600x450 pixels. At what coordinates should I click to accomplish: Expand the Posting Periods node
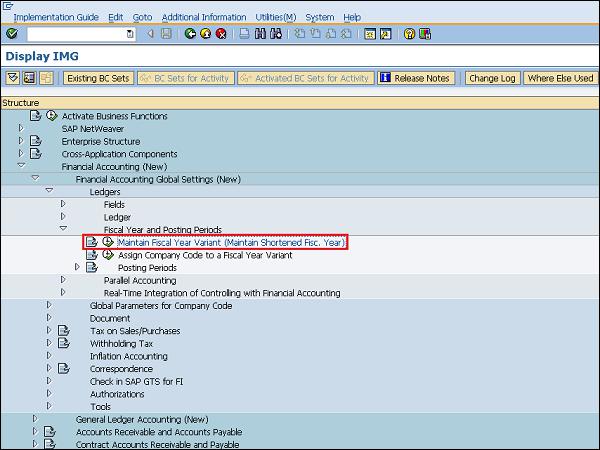[78, 267]
